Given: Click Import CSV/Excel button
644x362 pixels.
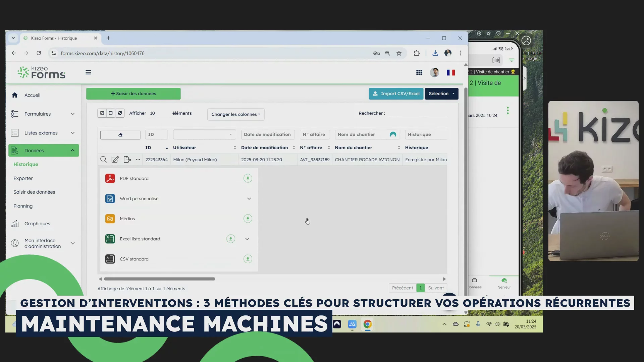Looking at the screenshot, I should [x=396, y=94].
